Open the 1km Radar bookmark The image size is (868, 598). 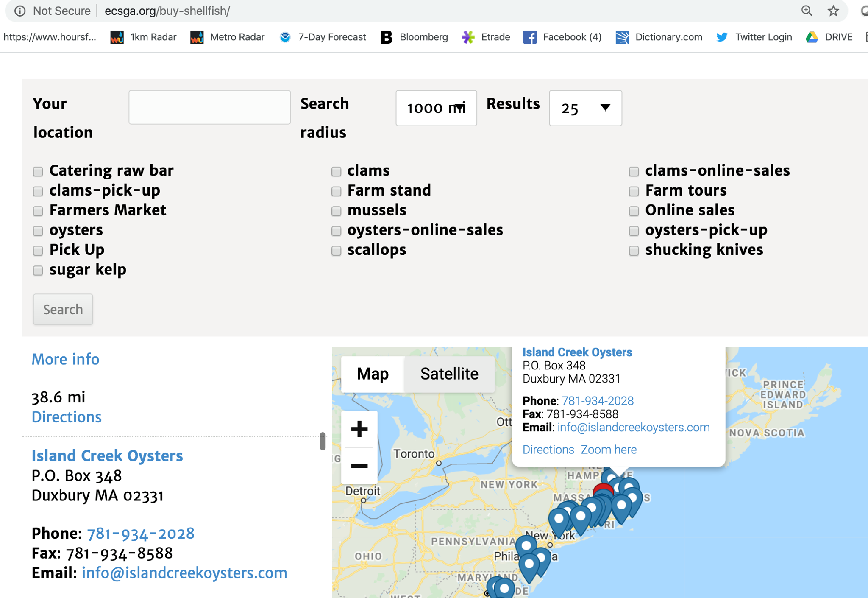pyautogui.click(x=143, y=37)
